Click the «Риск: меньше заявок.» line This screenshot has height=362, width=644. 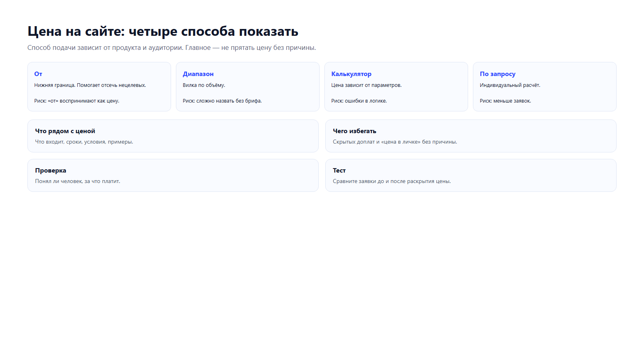tap(505, 101)
